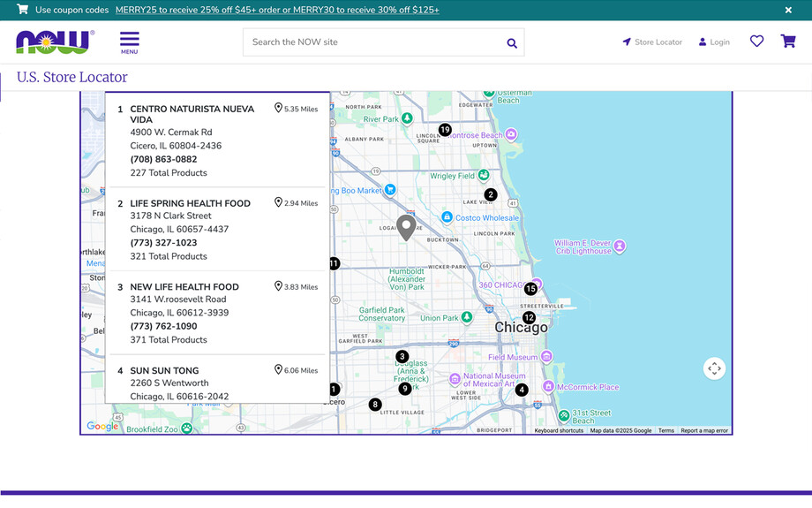The height and width of the screenshot is (508, 812).
Task: Click the Costco Wholesale map icon
Action: click(x=447, y=217)
